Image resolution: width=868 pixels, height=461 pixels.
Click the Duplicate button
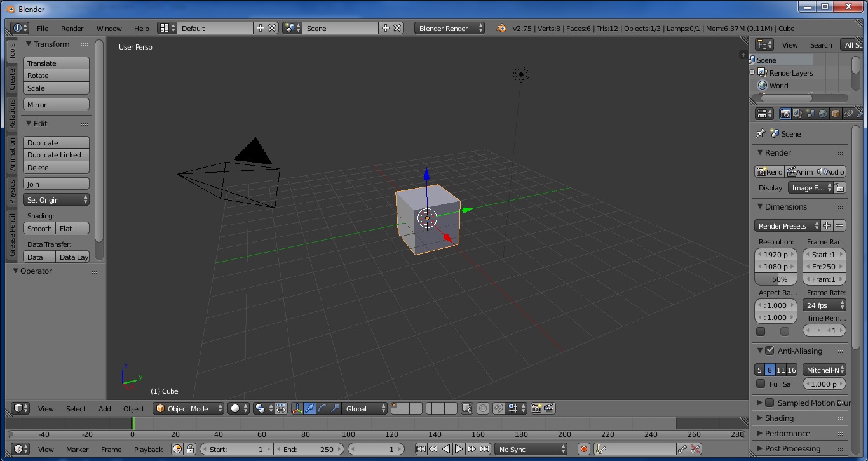point(56,142)
